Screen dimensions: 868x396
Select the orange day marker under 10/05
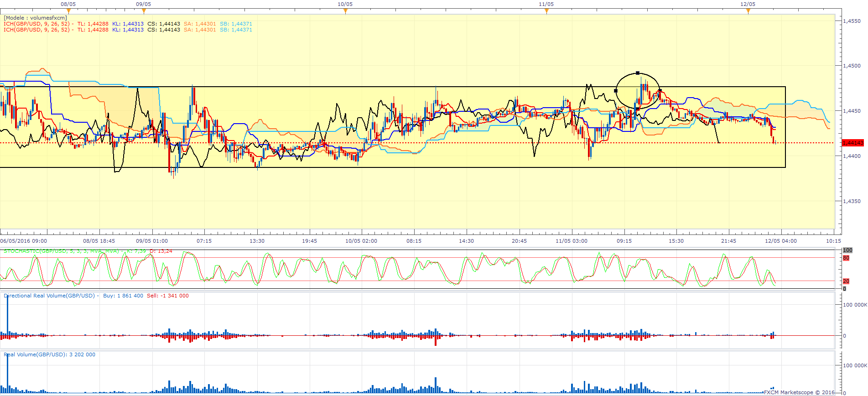click(x=345, y=11)
